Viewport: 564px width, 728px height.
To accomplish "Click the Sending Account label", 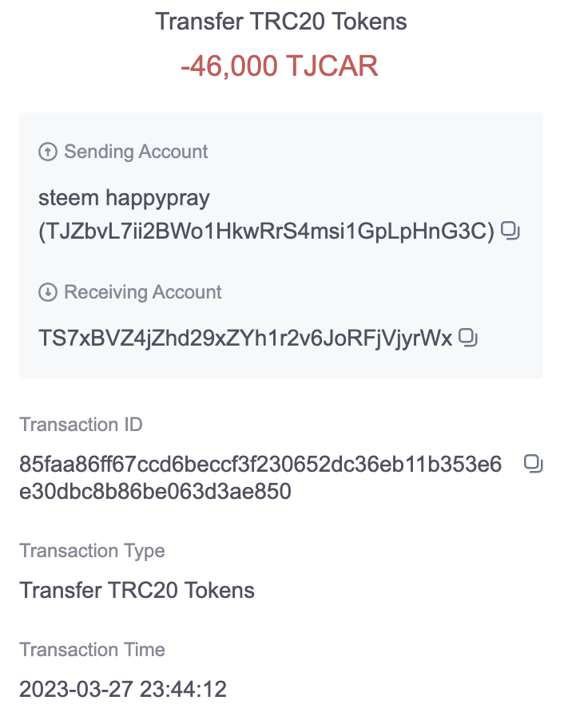I will click(x=136, y=152).
